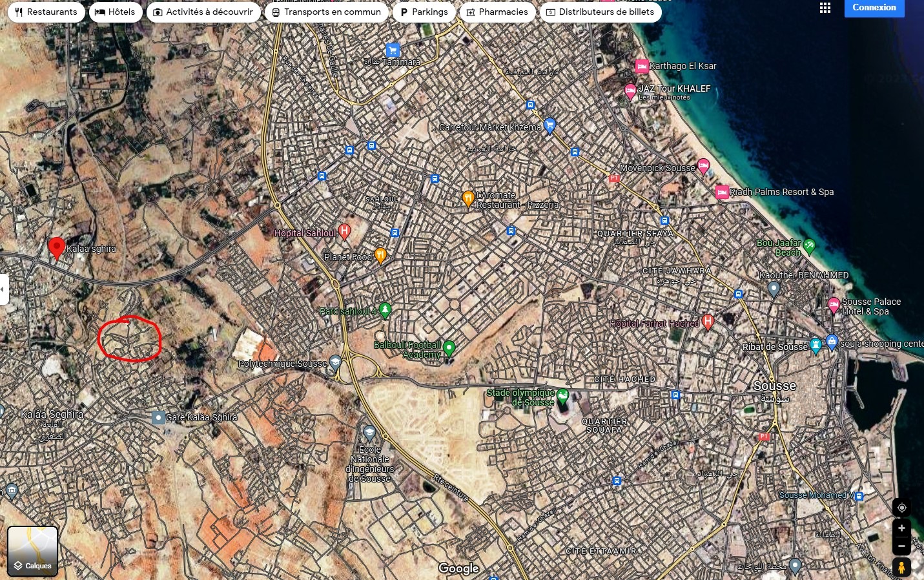This screenshot has height=580, width=924.
Task: Select the Planet Food restaurant marker
Action: (380, 255)
